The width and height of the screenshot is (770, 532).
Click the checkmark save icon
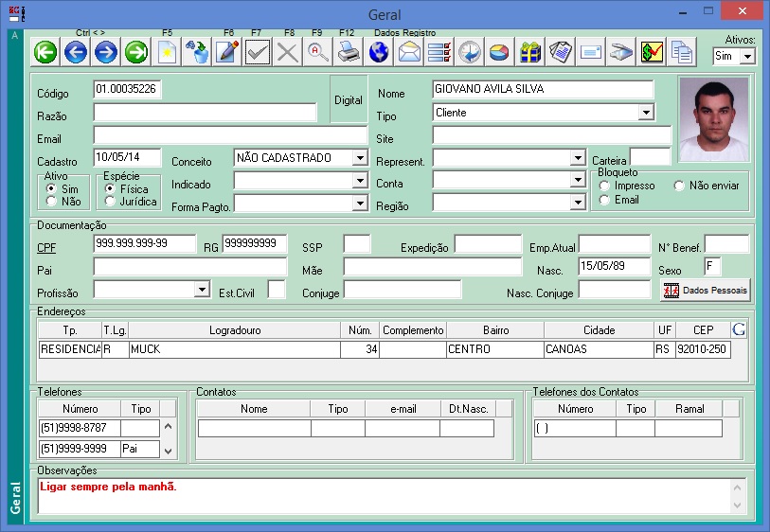[x=258, y=52]
